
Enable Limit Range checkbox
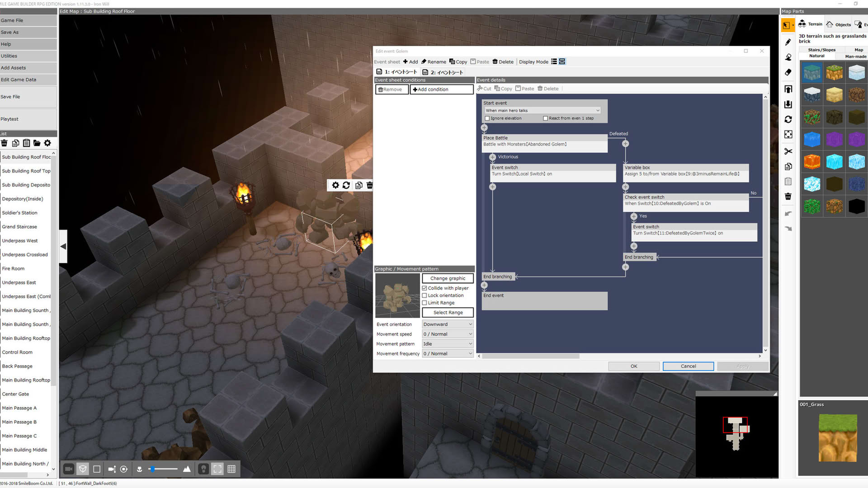425,303
